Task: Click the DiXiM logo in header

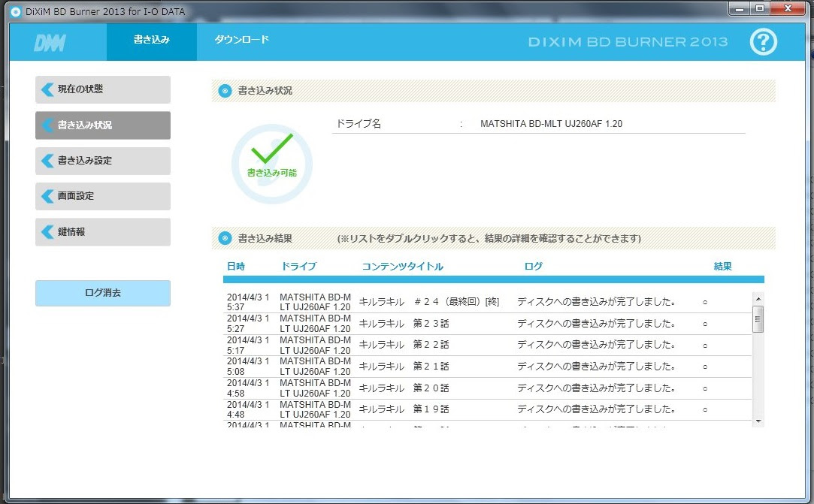Action: (x=50, y=43)
